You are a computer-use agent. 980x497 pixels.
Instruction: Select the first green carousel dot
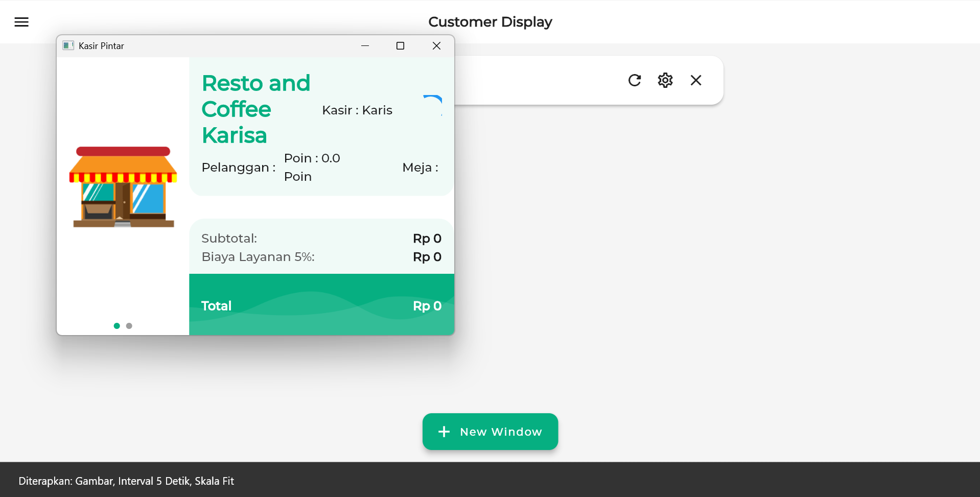click(117, 326)
